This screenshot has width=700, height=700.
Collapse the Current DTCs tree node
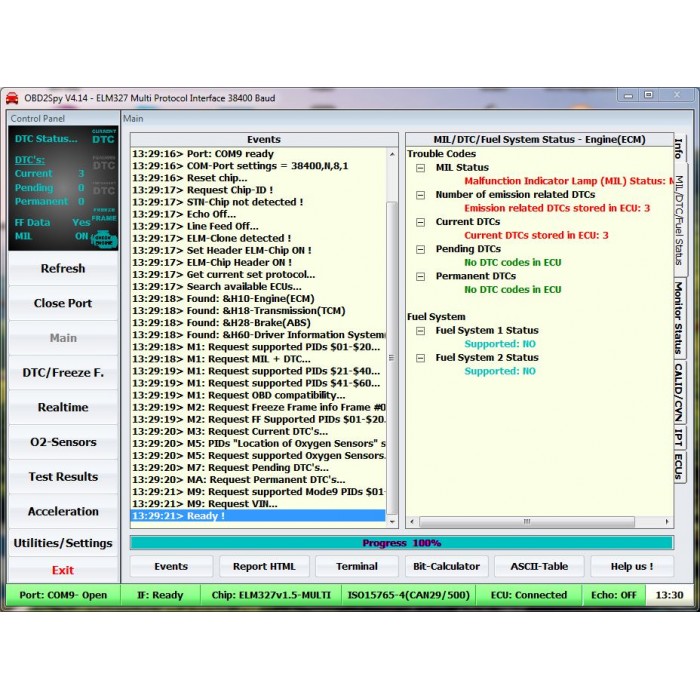pos(421,222)
